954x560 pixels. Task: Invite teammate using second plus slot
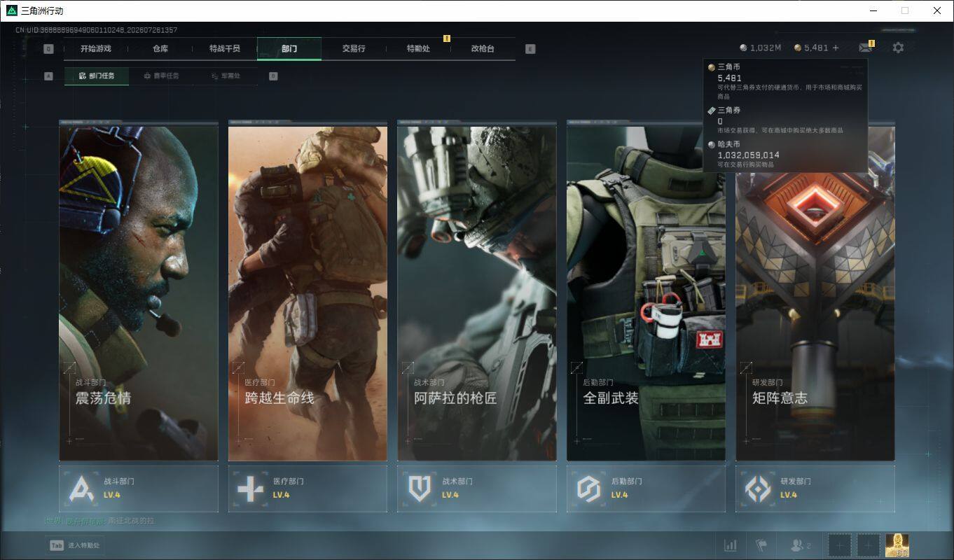[869, 545]
